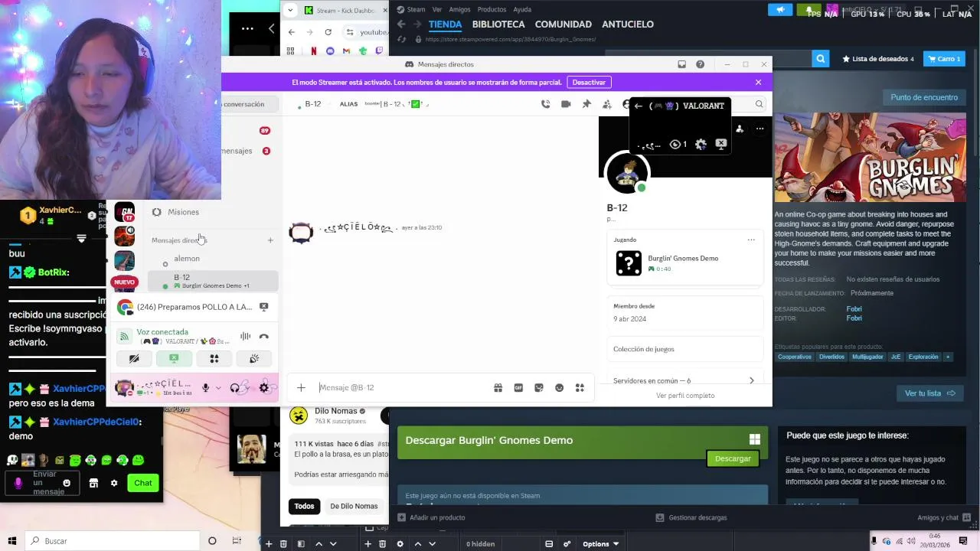Mute the Discord microphone

click(205, 388)
